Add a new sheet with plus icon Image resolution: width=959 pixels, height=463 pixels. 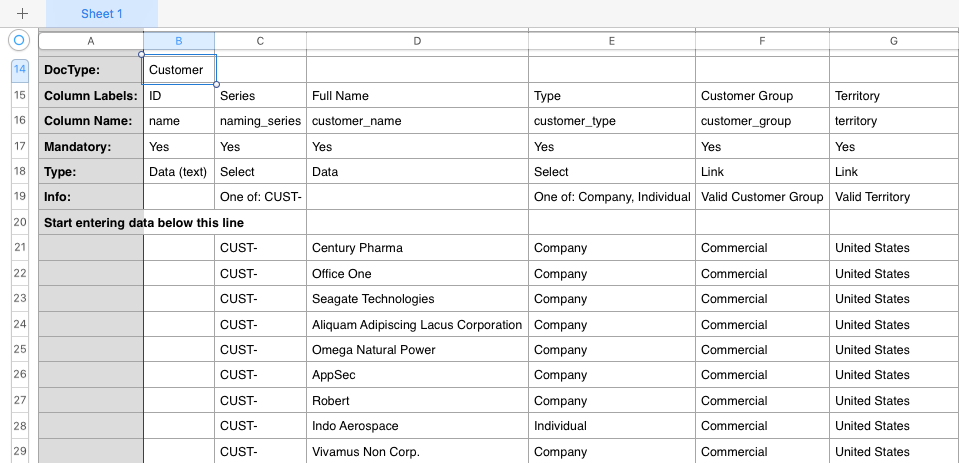tap(22, 14)
